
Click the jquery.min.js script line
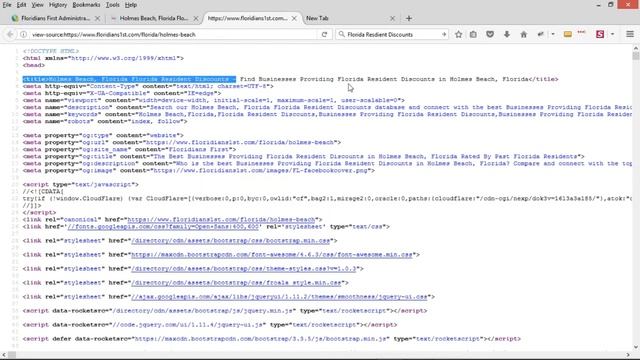click(225, 311)
